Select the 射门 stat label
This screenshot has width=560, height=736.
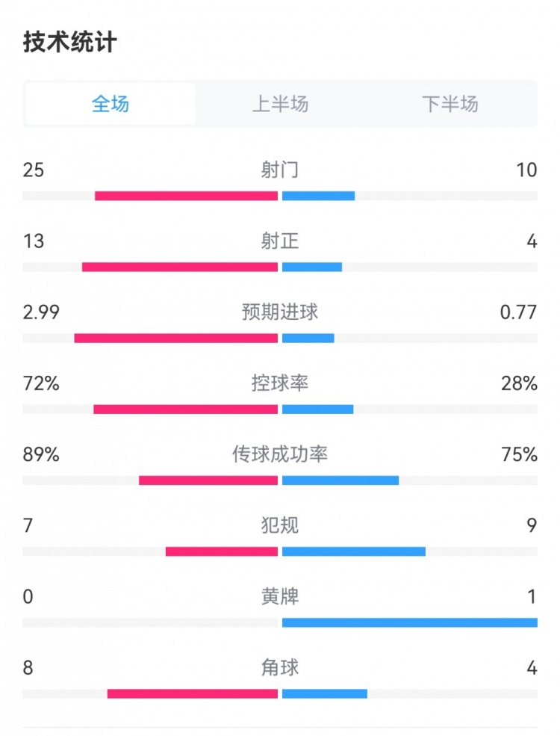(x=280, y=170)
